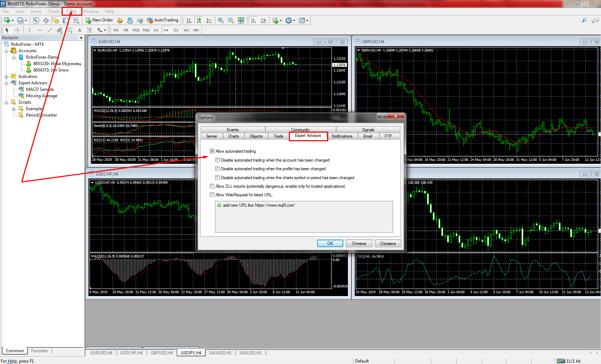Image resolution: width=601 pixels, height=364 pixels.
Task: Collapse the Expert Advisors tree node
Action: pyautogui.click(x=6, y=83)
